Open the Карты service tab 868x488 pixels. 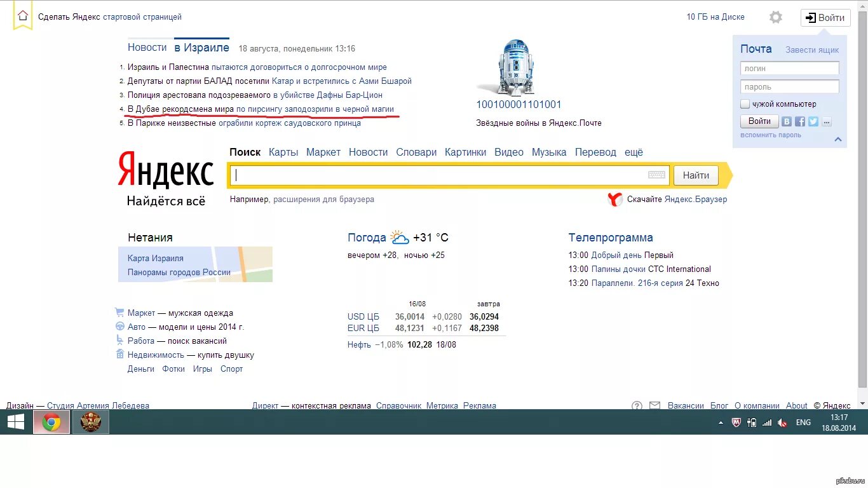283,152
